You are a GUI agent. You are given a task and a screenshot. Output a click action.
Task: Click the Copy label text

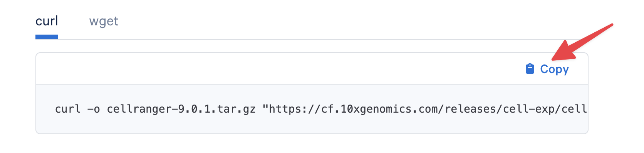[x=554, y=69]
